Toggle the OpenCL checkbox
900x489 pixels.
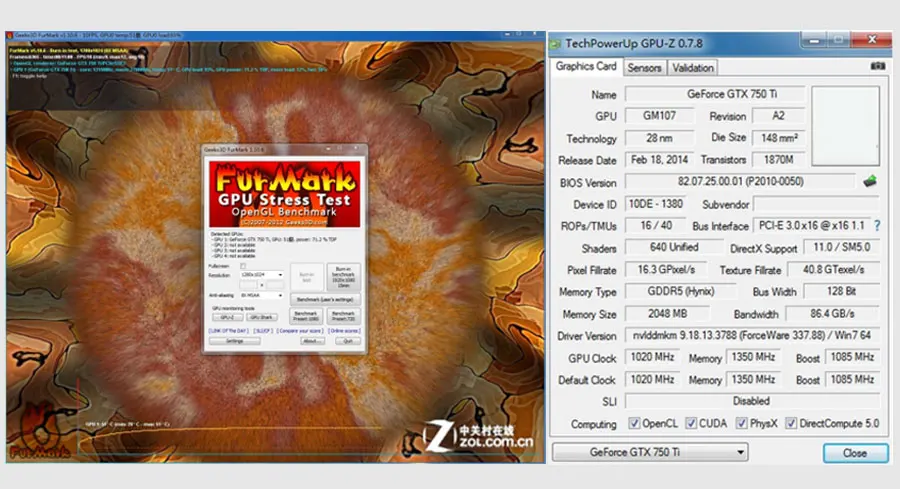(634, 424)
